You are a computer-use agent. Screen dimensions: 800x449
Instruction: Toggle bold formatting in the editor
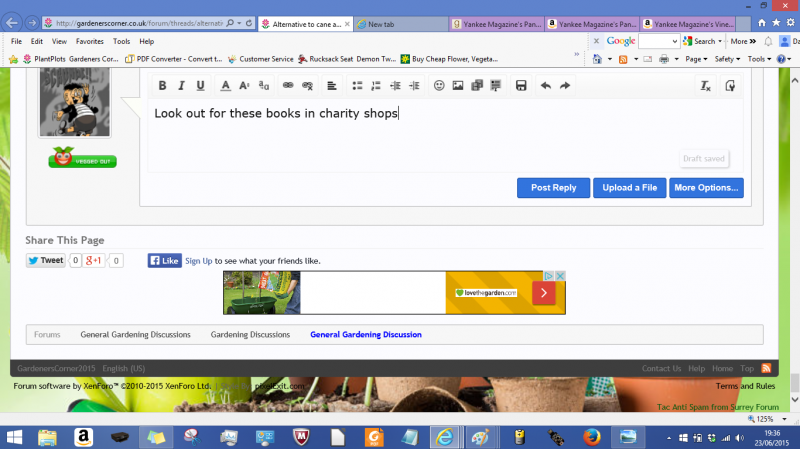(163, 86)
